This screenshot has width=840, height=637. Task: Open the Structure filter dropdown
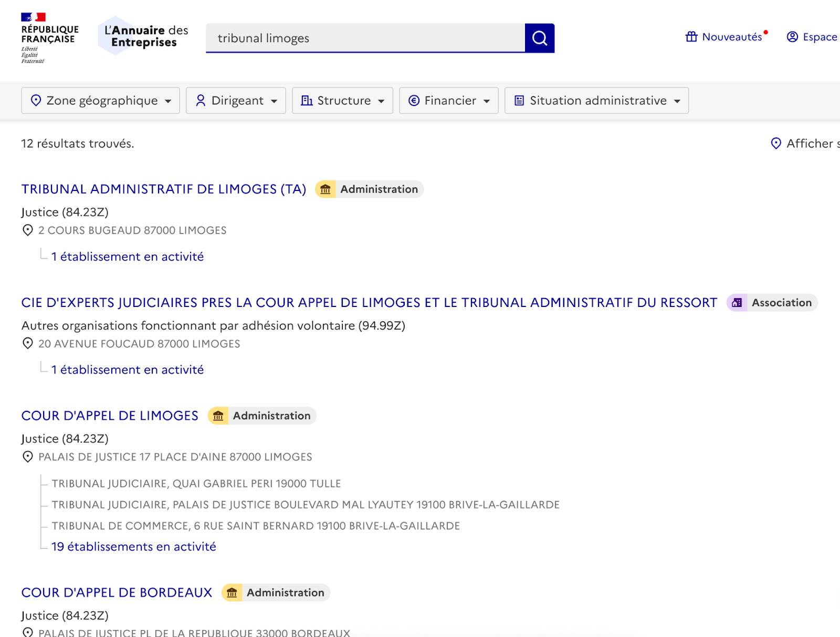[x=342, y=100]
